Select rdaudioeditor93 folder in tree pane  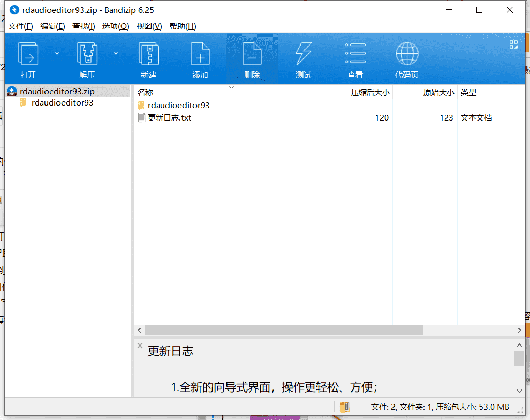(62, 103)
